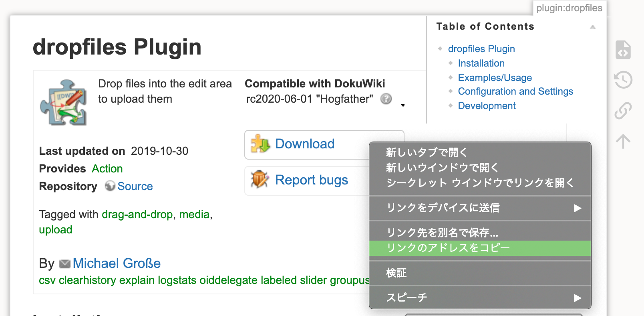The height and width of the screenshot is (316, 644).
Task: Open the Action plugin type link
Action: (x=107, y=169)
